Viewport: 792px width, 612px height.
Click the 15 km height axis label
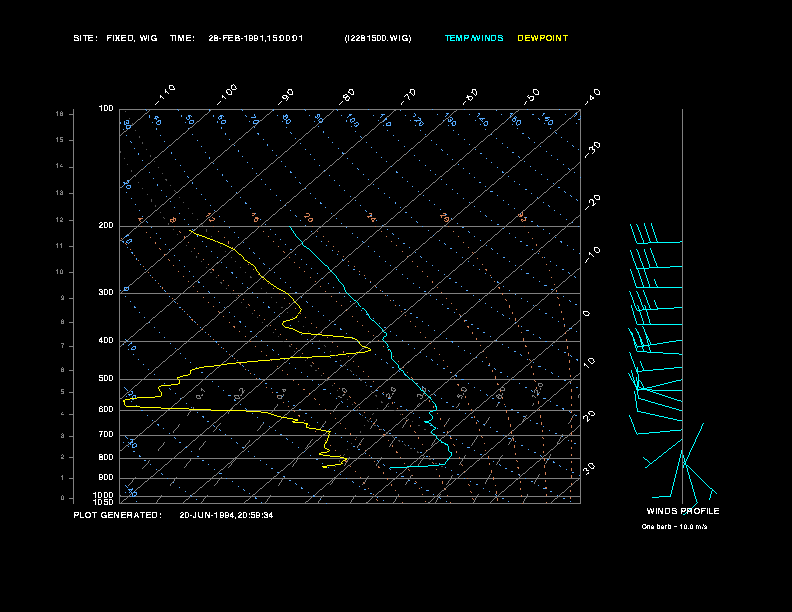click(60, 140)
